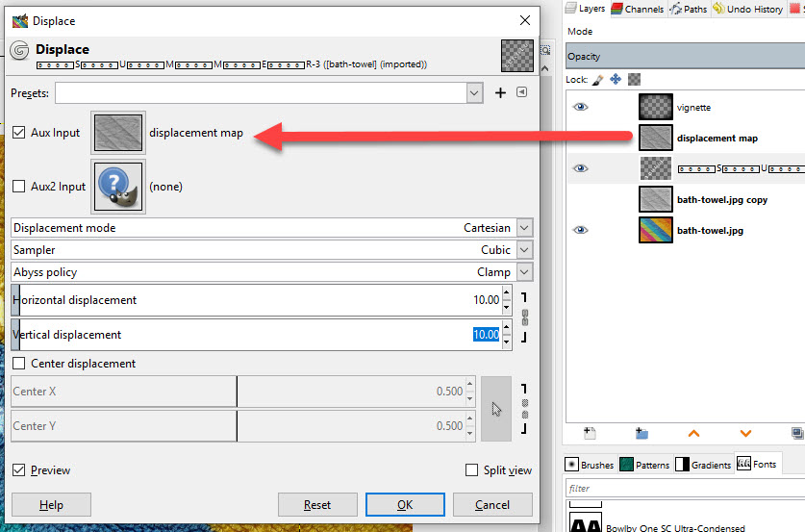Switch to the Layers tab
The width and height of the screenshot is (805, 532).
[x=586, y=9]
